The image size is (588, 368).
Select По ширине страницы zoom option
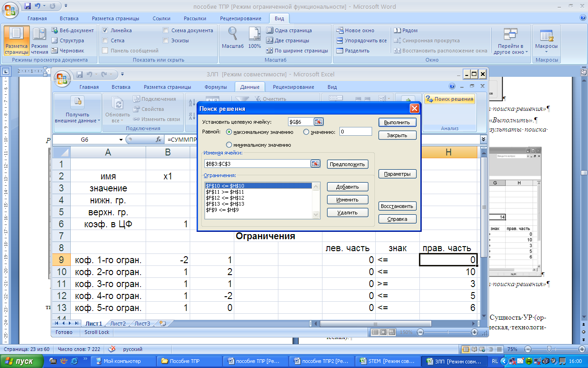click(x=297, y=51)
